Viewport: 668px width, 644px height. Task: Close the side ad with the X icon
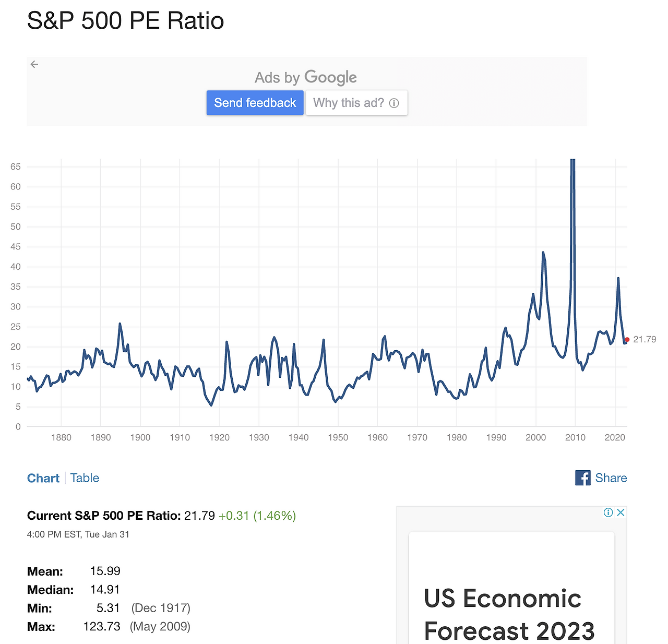pyautogui.click(x=621, y=512)
